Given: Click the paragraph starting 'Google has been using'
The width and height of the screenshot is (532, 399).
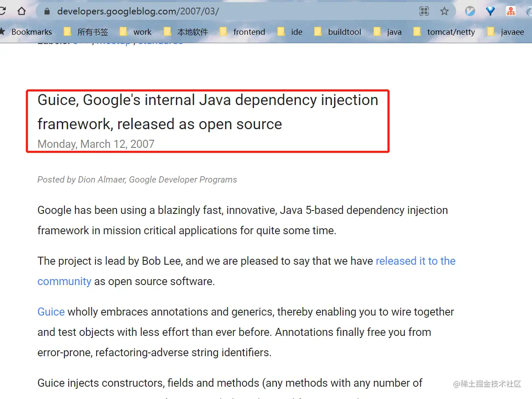Looking at the screenshot, I should coord(242,220).
